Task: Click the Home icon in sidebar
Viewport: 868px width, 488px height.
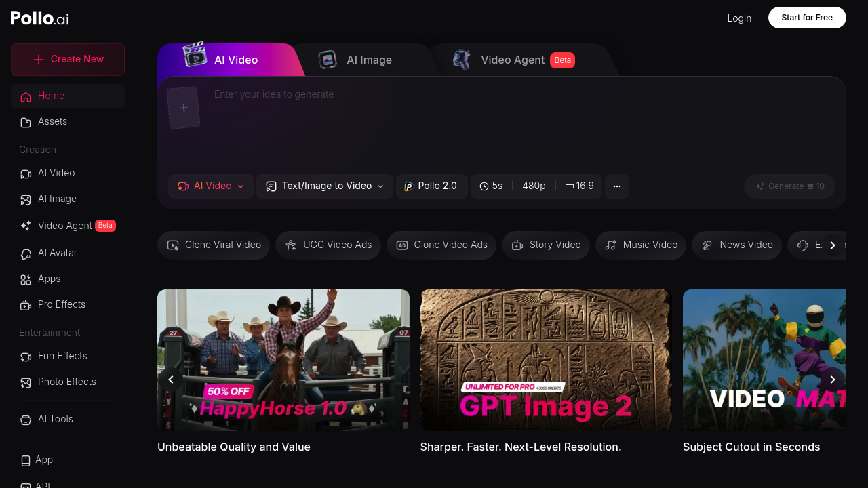Action: pyautogui.click(x=26, y=96)
